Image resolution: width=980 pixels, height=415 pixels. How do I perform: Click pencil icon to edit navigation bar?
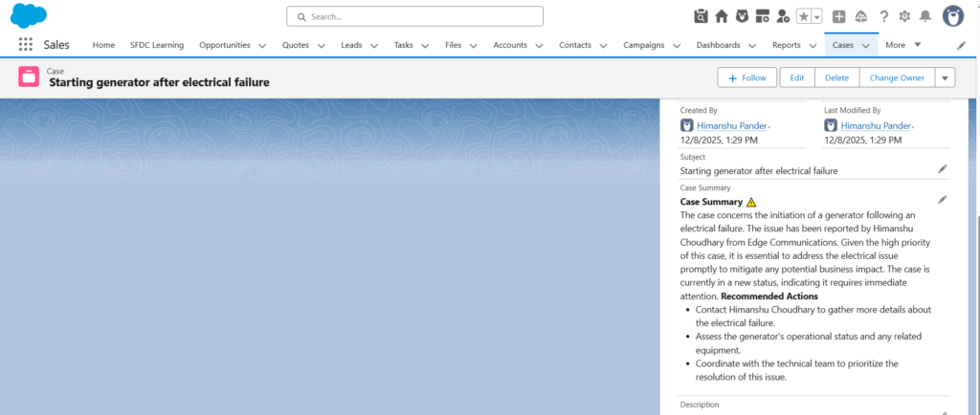[961, 45]
